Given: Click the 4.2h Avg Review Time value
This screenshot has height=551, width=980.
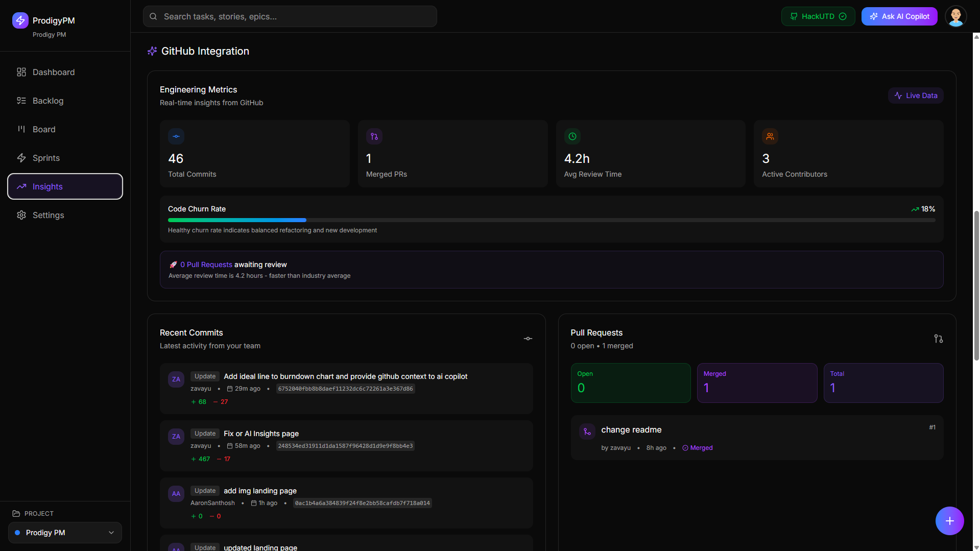Looking at the screenshot, I should click(577, 159).
